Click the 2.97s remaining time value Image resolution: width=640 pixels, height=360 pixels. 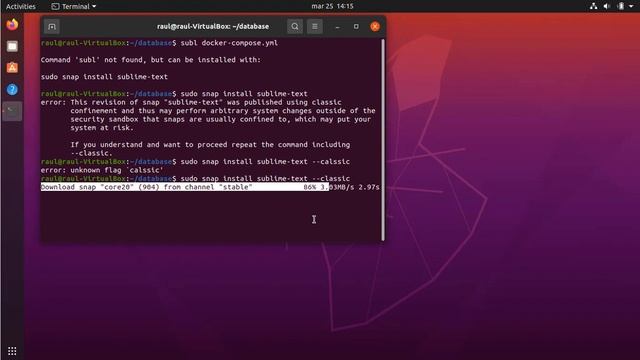(x=369, y=187)
